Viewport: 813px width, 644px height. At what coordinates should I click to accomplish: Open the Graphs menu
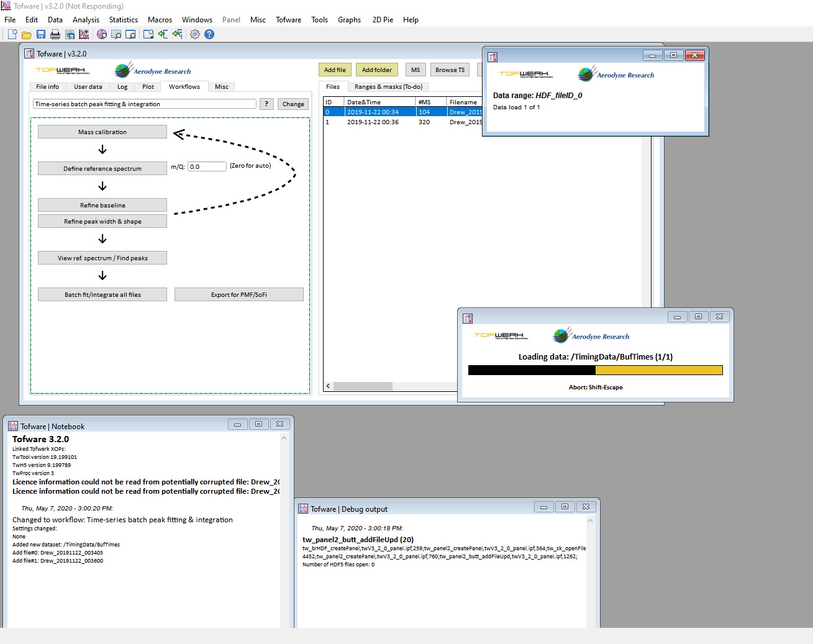(x=349, y=19)
